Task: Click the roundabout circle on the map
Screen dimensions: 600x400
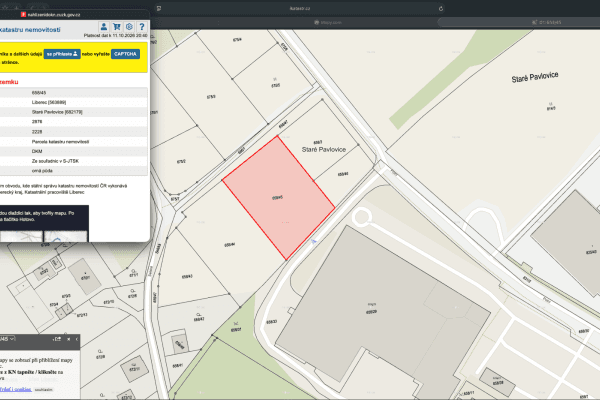Action: tap(362, 217)
